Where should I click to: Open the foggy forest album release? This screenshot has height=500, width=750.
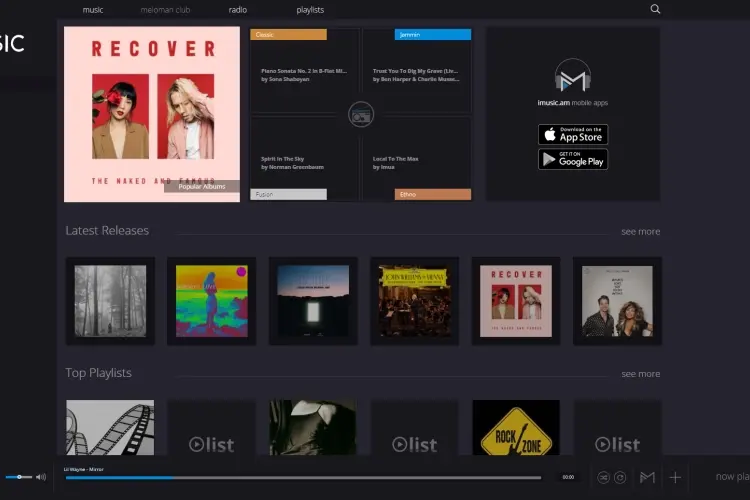110,301
